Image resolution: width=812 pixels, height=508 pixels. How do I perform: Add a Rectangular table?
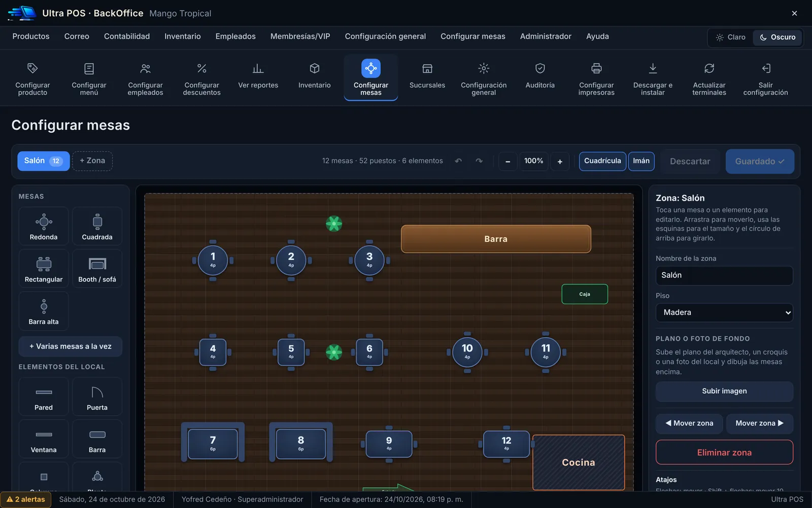tap(44, 268)
